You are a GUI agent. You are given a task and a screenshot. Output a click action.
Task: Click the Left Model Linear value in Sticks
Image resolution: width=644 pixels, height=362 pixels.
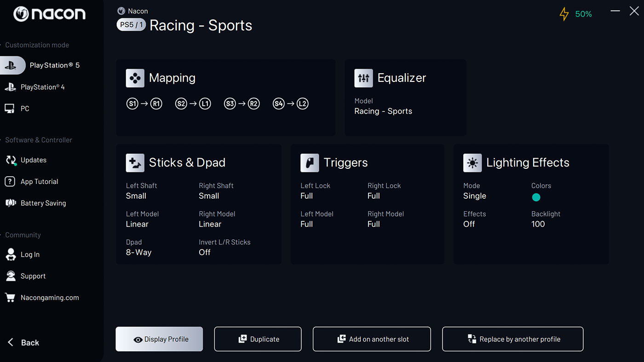[x=137, y=224]
